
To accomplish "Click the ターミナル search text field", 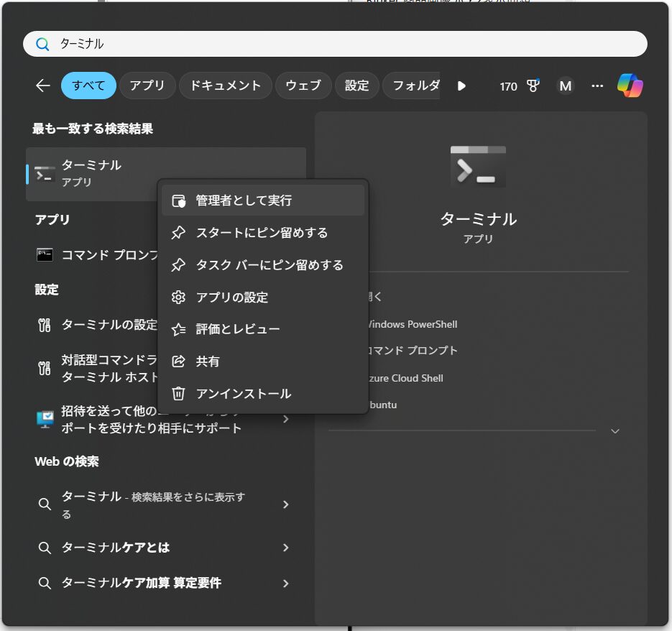I will (335, 44).
